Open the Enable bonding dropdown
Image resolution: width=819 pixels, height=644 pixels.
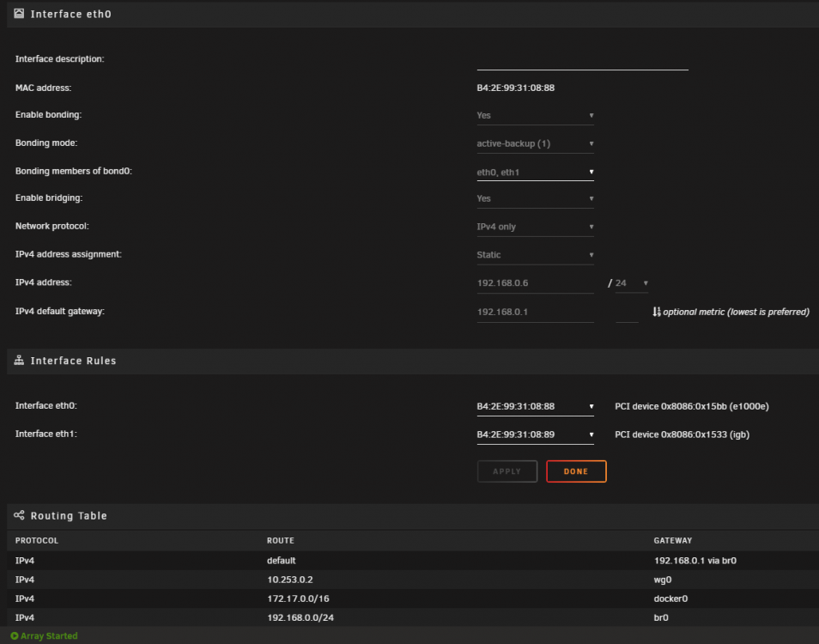click(x=535, y=115)
